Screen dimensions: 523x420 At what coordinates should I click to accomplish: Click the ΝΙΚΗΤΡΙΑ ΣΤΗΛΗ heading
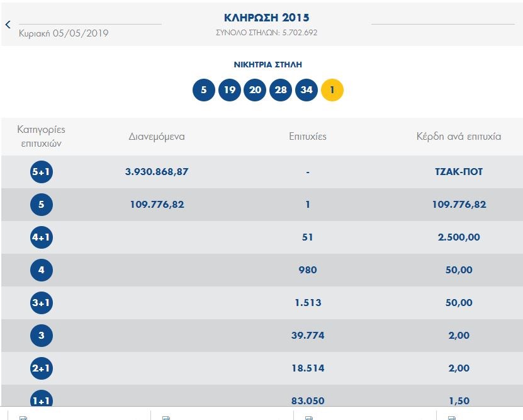(268, 65)
